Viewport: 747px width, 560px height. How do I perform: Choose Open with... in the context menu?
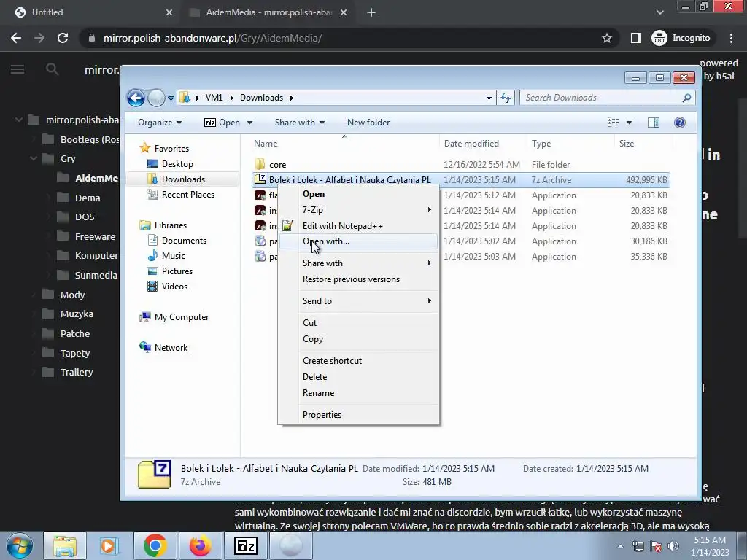(x=357, y=241)
